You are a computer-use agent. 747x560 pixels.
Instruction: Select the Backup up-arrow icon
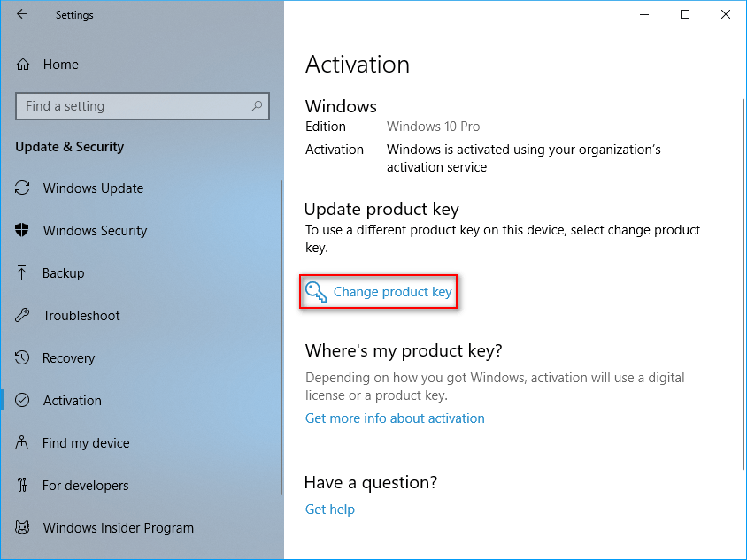(x=23, y=272)
